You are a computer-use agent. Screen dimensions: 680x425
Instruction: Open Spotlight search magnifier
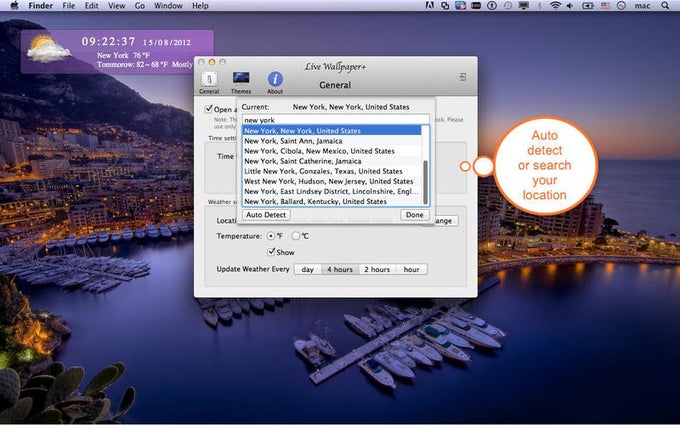point(665,6)
